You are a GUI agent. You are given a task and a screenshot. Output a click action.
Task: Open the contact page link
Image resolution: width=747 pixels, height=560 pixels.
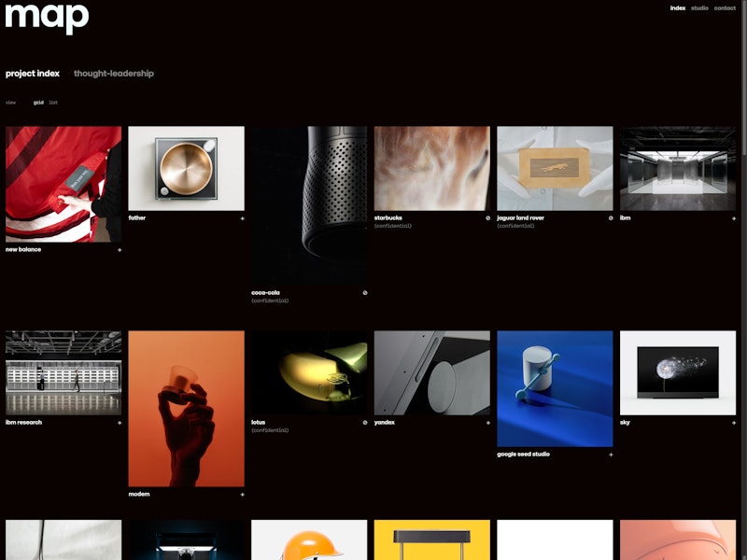(x=725, y=8)
